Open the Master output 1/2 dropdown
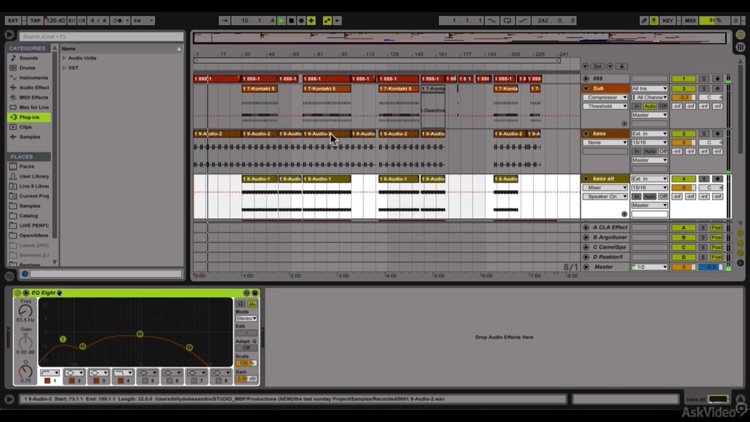 (x=649, y=267)
